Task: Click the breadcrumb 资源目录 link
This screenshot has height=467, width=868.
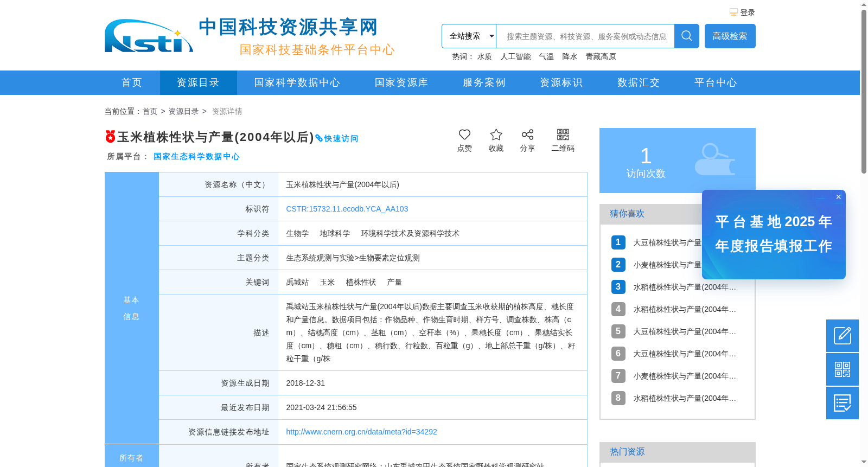Action: pos(183,111)
